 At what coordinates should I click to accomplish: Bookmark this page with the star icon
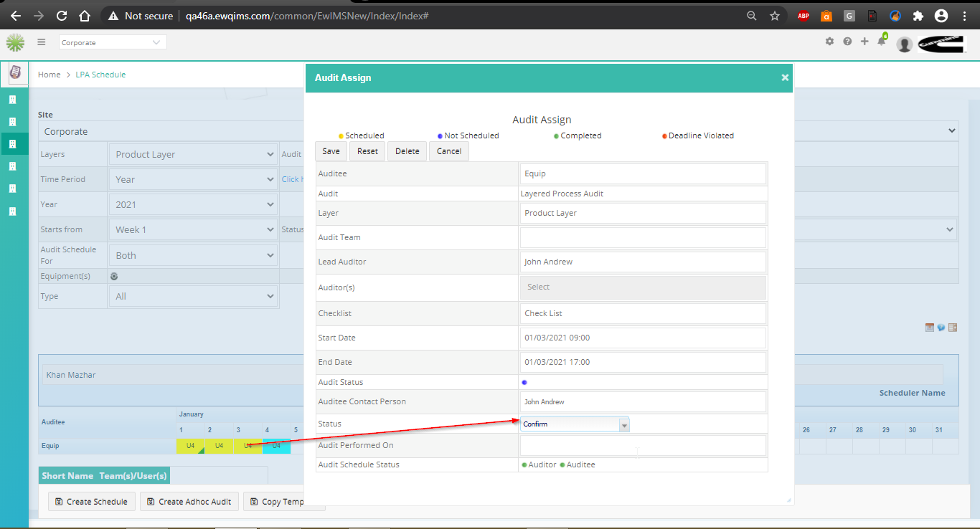tap(775, 16)
